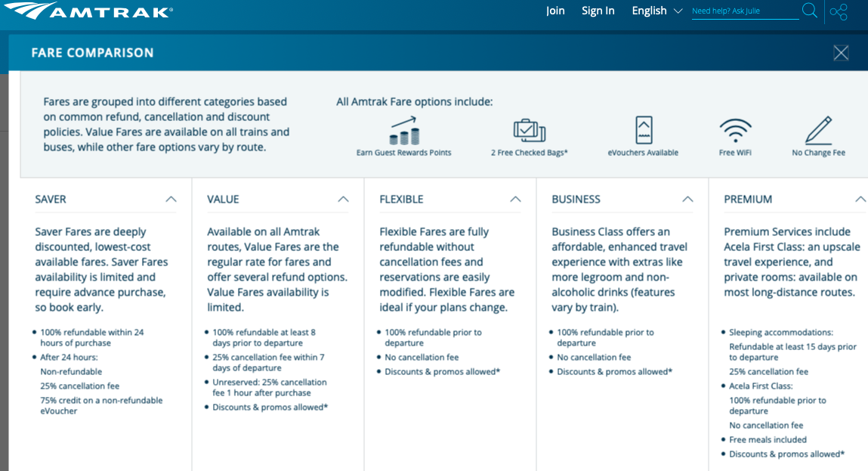Click '100% refundable within 24 hours of purchase'
Screen dimensions: 868x471
point(92,337)
